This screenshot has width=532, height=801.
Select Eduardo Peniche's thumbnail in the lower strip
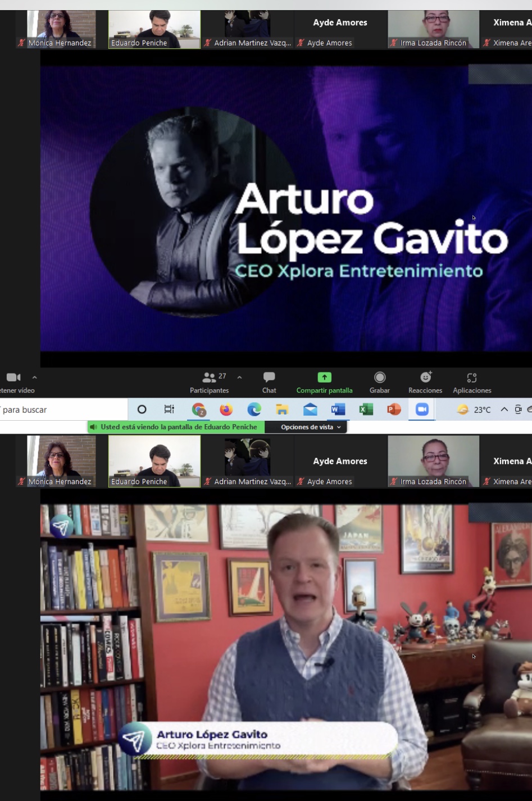(154, 461)
